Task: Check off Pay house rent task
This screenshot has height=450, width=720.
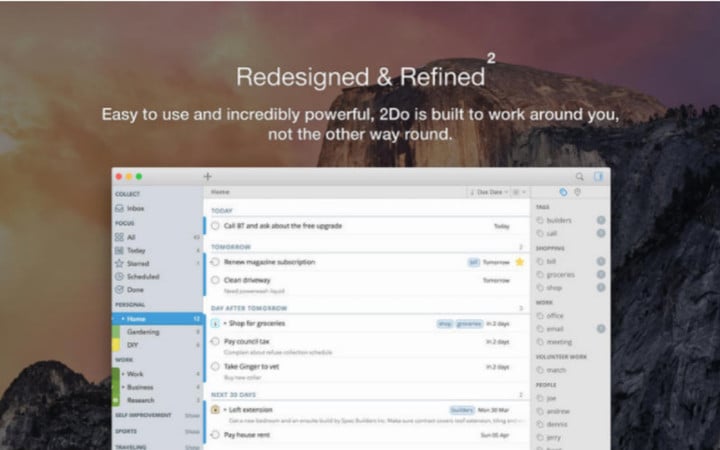Action: coord(215,434)
